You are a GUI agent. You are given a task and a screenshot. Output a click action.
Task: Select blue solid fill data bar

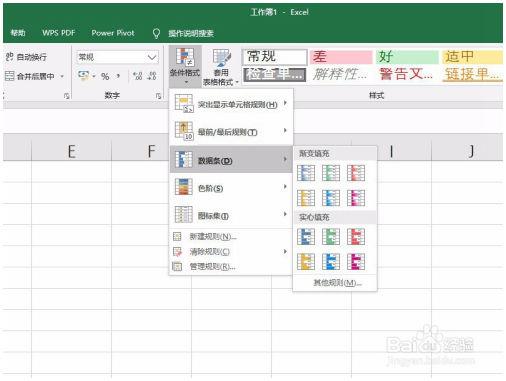pos(306,236)
